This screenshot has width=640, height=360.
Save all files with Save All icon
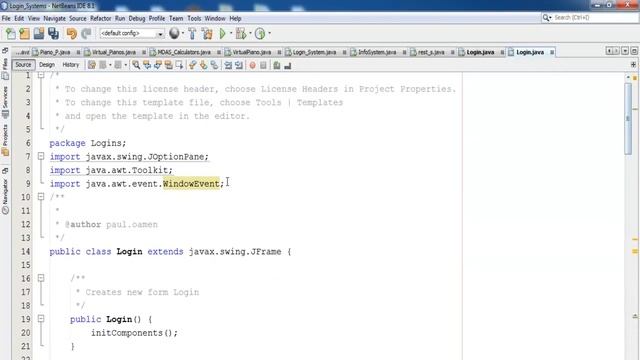(53, 34)
